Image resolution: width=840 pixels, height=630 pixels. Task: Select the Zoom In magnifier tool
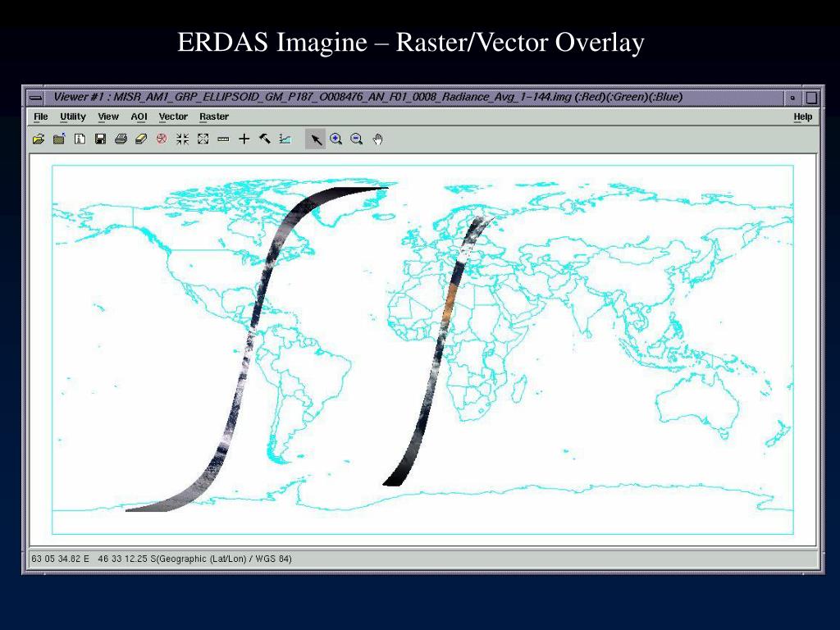336,139
